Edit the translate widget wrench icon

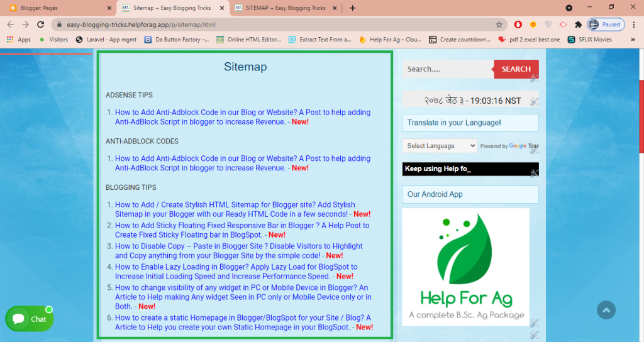535,150
